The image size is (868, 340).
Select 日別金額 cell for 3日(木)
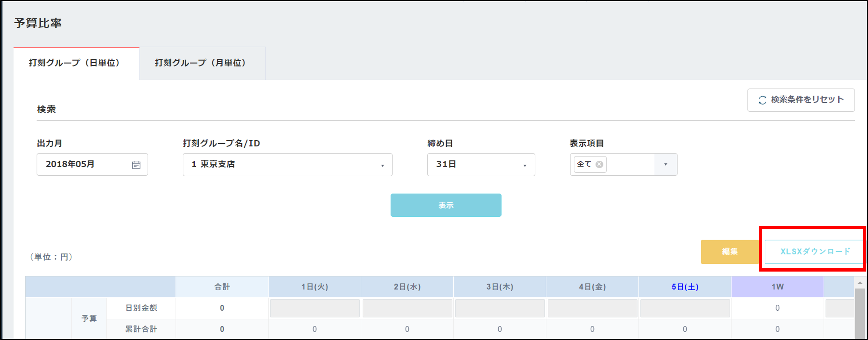point(500,308)
